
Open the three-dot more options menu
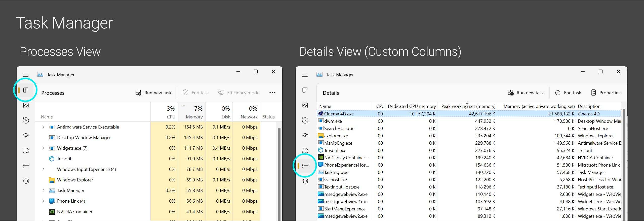pos(272,93)
